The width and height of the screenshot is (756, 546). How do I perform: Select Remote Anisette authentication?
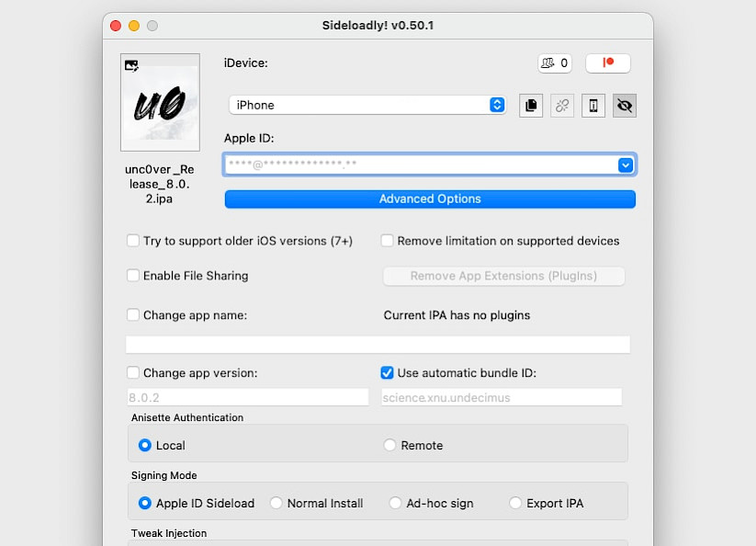[389, 445]
